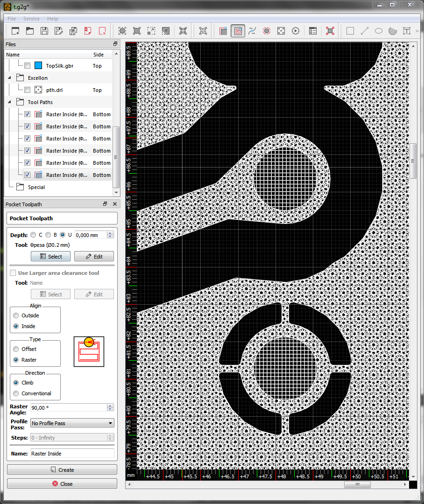Click the TopSilk.gbr blue color swatch
The image size is (424, 504).
pos(38,66)
